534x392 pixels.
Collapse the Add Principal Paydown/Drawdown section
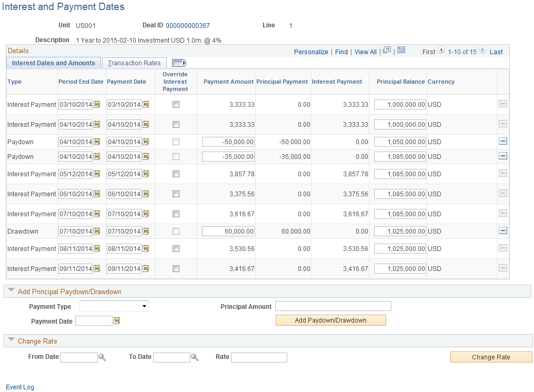pyautogui.click(x=12, y=290)
